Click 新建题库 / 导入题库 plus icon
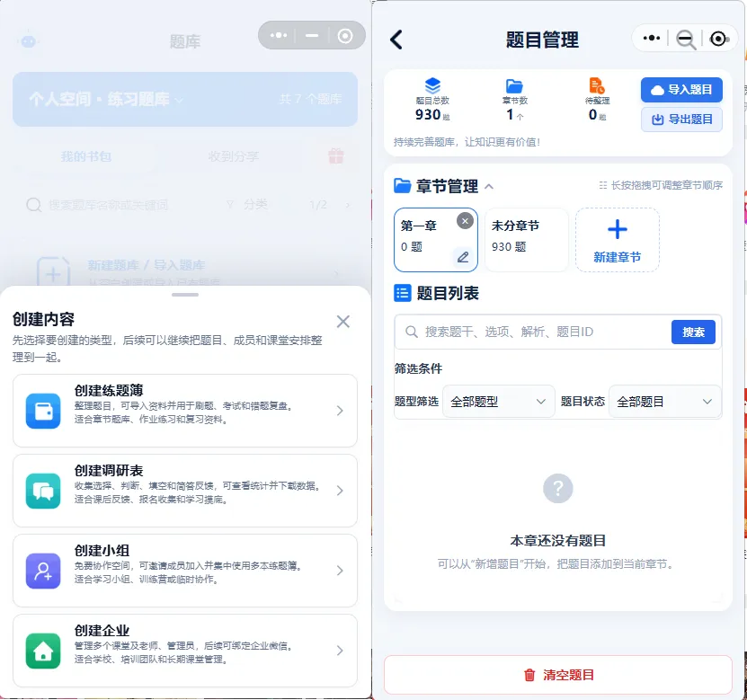This screenshot has height=700, width=747. pos(53,273)
